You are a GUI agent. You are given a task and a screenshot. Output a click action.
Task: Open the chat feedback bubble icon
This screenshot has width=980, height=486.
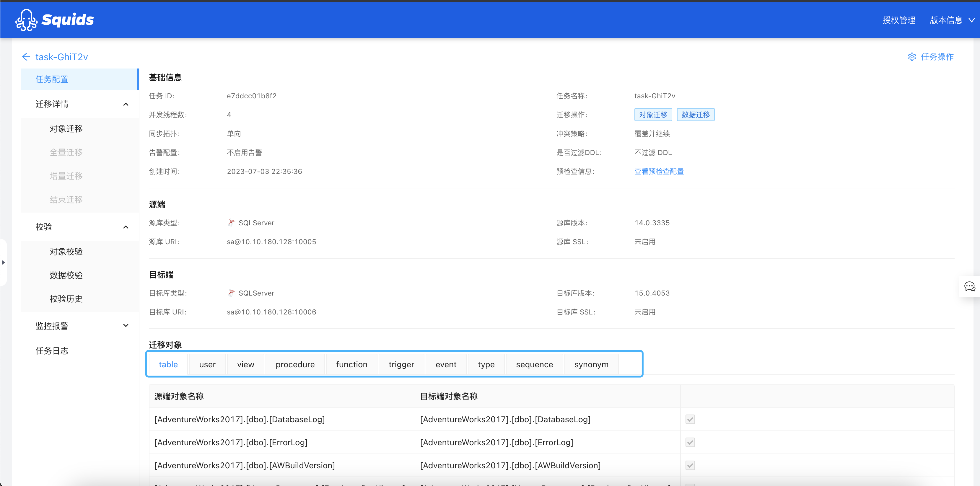tap(970, 286)
